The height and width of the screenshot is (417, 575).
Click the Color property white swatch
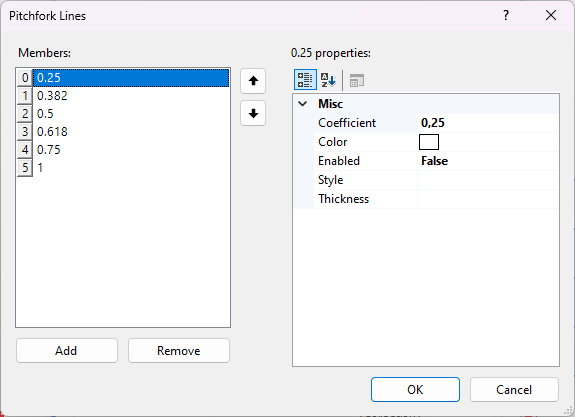[x=429, y=142]
